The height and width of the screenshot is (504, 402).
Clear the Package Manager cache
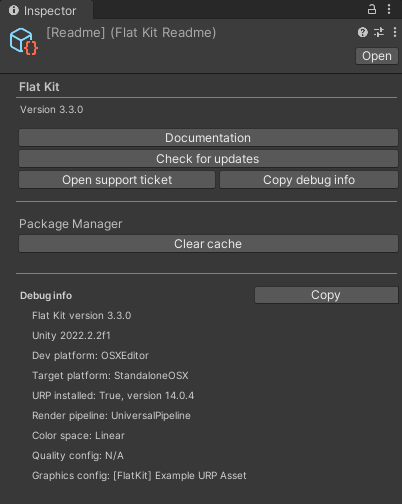click(208, 244)
